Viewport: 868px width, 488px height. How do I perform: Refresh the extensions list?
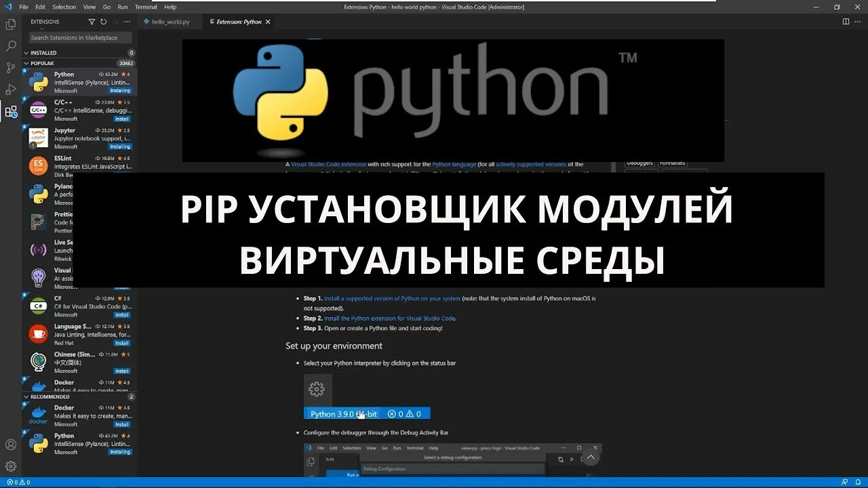[x=103, y=22]
